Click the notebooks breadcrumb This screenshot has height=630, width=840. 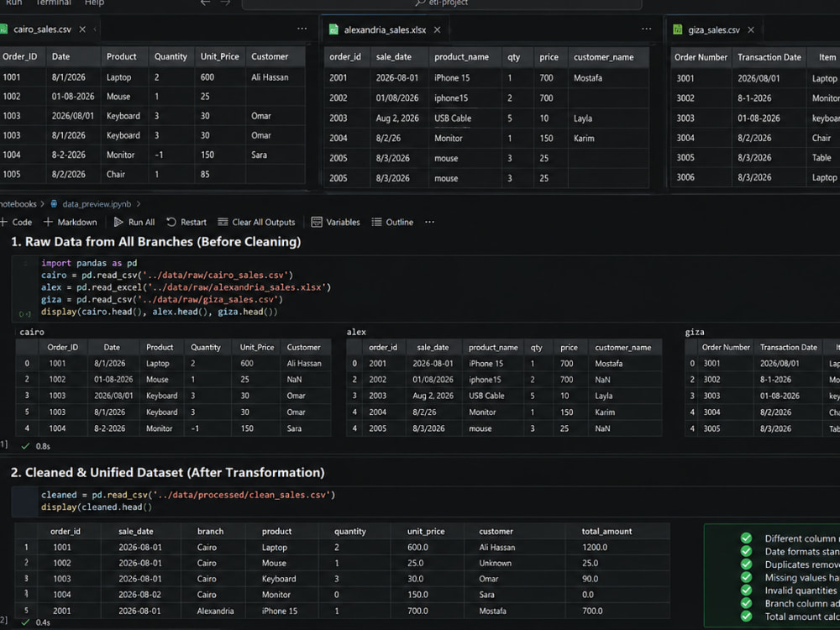click(x=18, y=204)
